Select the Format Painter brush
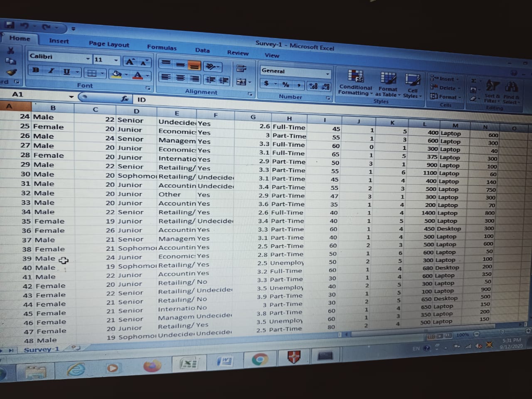Screen dimensions: 532x399 (x=11, y=72)
